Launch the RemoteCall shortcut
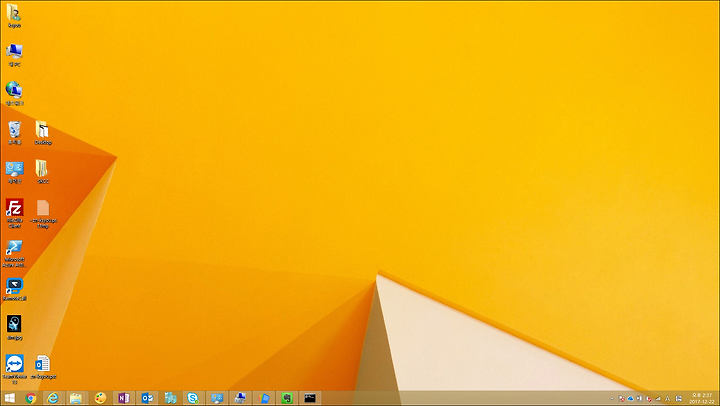The width and height of the screenshot is (720, 406). click(14, 287)
